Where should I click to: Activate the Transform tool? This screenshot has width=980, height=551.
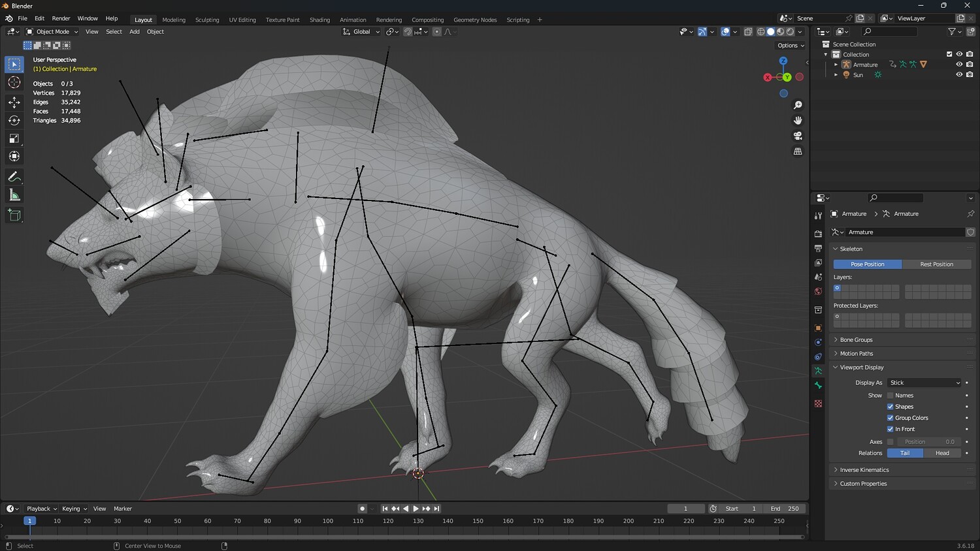point(14,156)
